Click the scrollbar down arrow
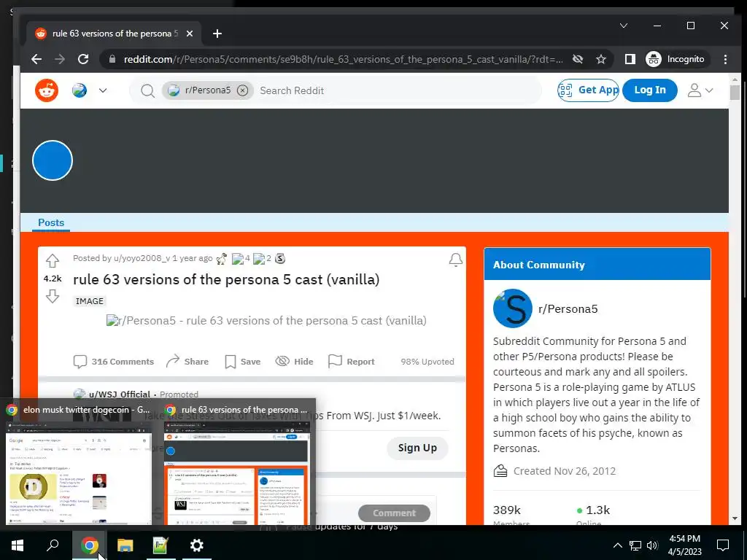The image size is (747, 560). (x=735, y=518)
